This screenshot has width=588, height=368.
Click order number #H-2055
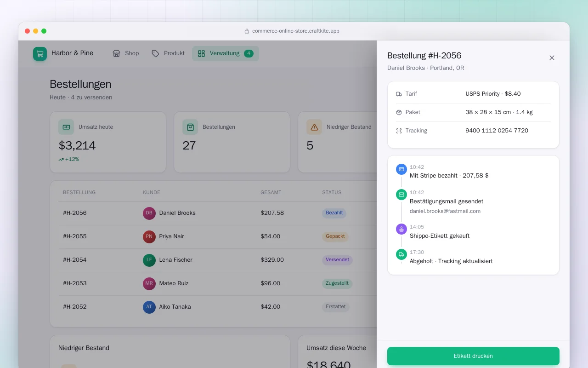coord(75,236)
